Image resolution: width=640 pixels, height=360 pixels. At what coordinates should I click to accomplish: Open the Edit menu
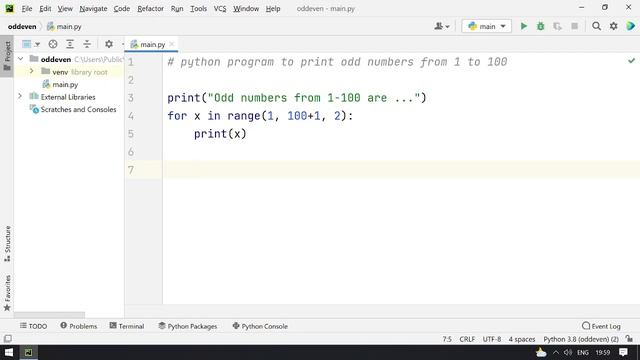[x=45, y=9]
